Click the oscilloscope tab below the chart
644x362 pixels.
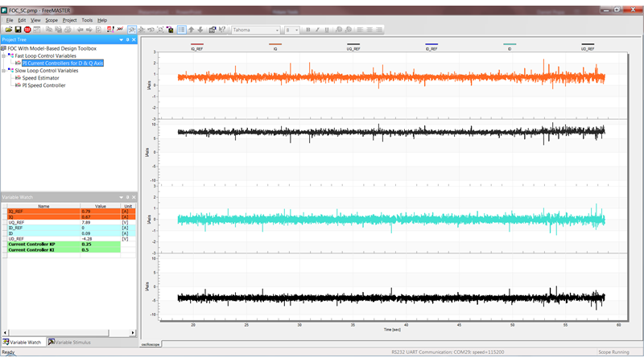coord(151,344)
